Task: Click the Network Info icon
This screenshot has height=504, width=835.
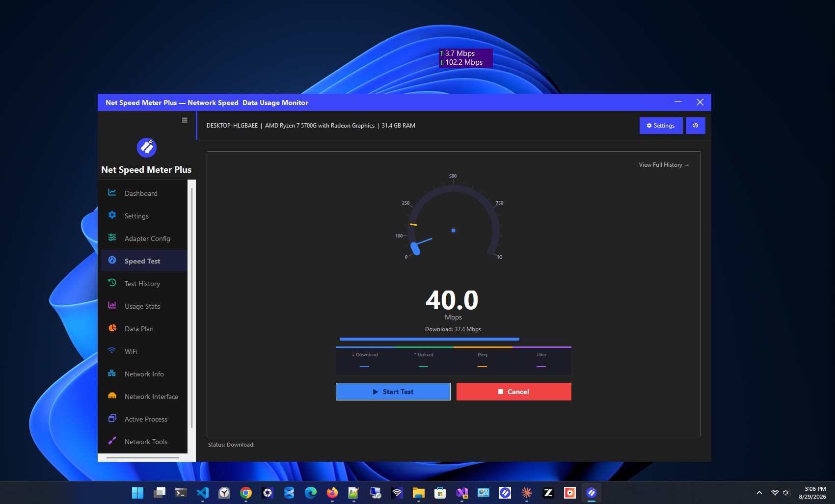Action: [x=112, y=373]
